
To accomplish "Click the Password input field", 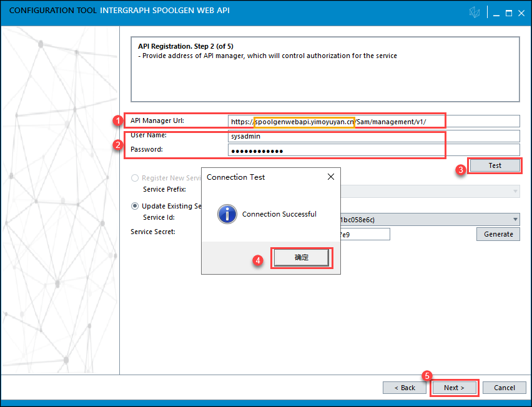I will pyautogui.click(x=375, y=150).
